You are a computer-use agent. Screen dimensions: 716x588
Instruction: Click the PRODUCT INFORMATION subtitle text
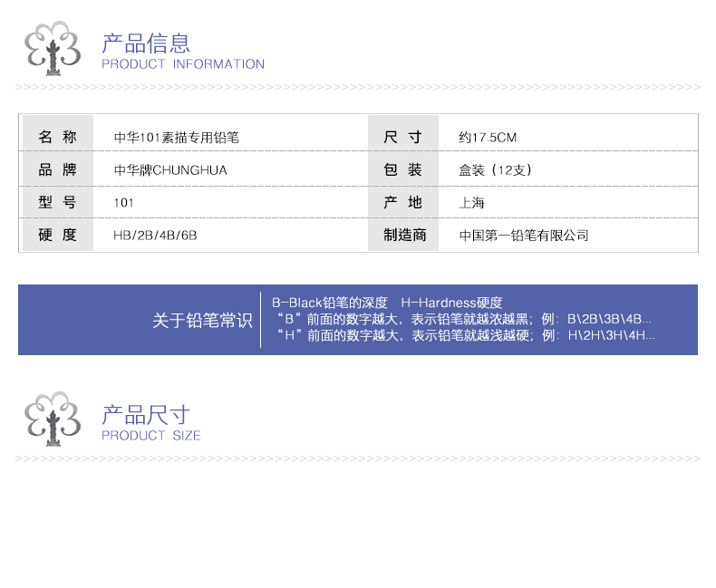coord(182,64)
